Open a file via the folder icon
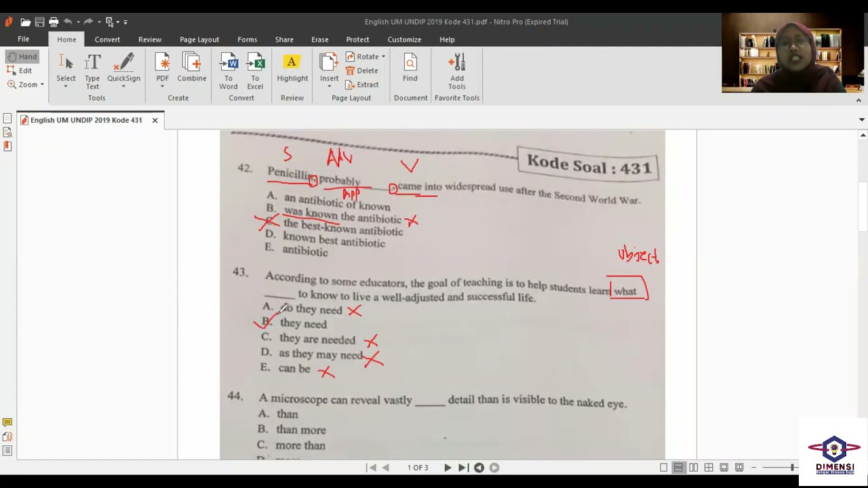Screen dimensions: 868x488 point(25,22)
